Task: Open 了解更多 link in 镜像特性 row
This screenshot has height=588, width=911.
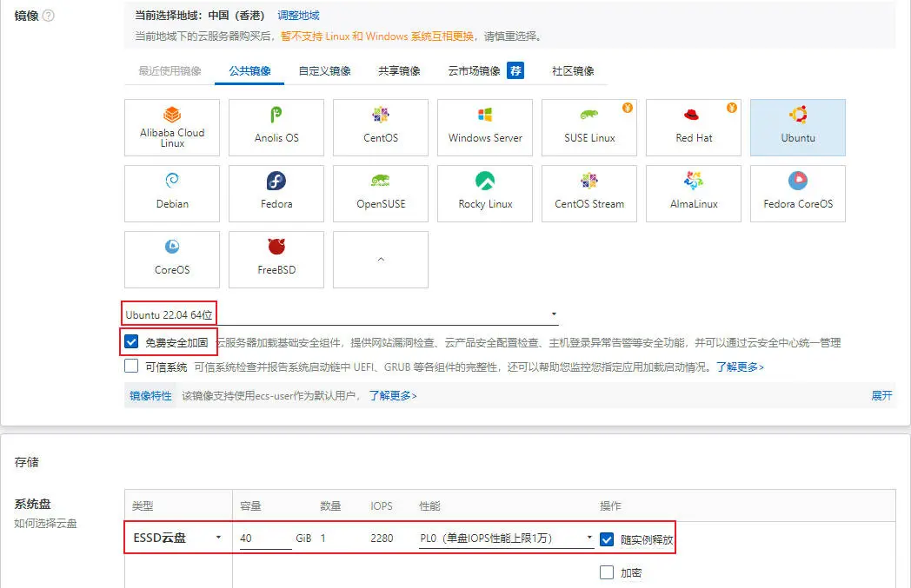Action: coord(393,396)
